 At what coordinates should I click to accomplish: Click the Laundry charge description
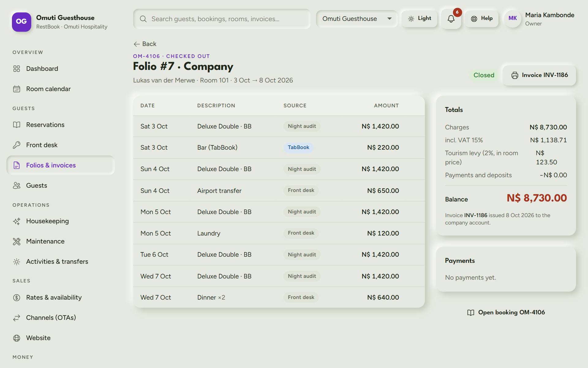tap(209, 233)
